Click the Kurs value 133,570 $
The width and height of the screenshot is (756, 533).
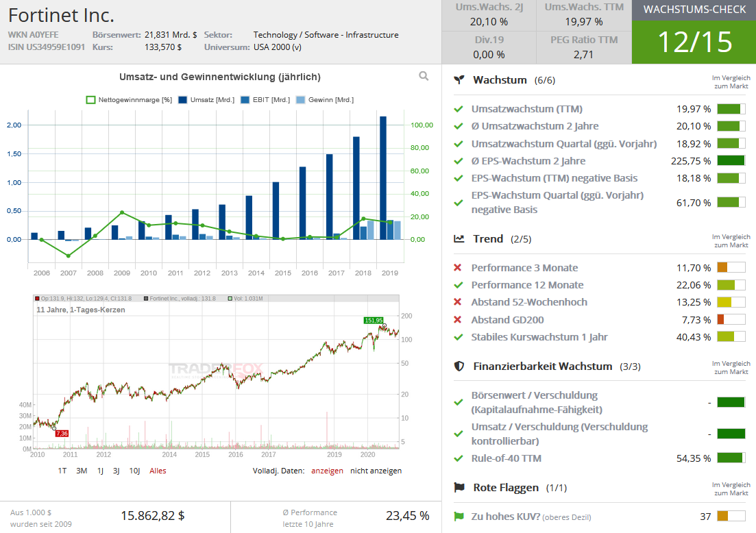click(x=163, y=47)
